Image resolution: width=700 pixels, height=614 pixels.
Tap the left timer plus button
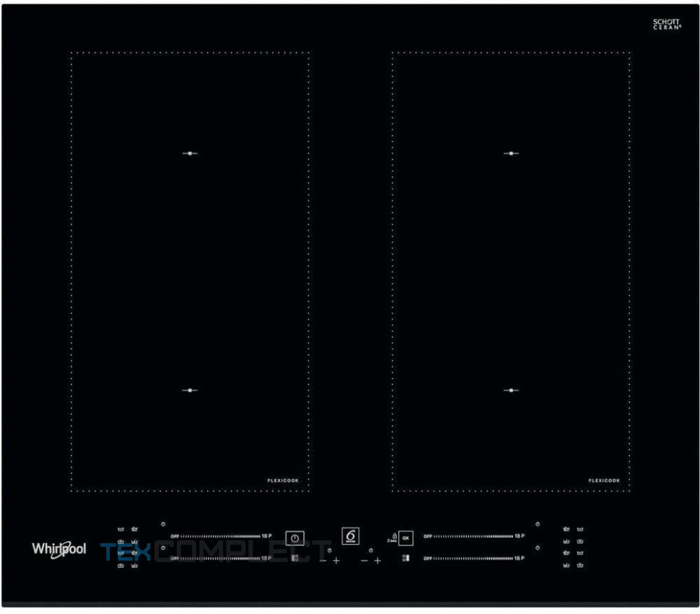coord(336,561)
